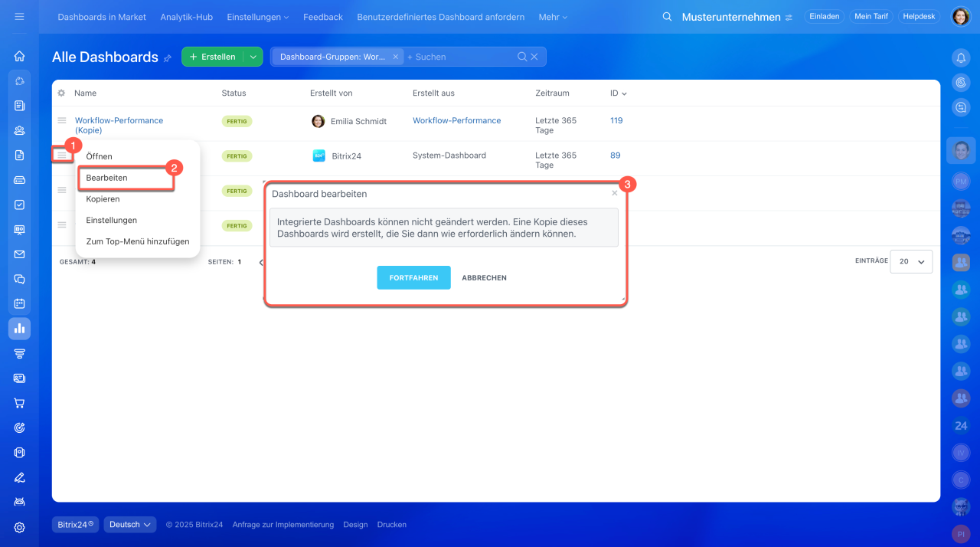Open the hamburger main menu icon
This screenshot has height=547, width=980.
[19, 16]
